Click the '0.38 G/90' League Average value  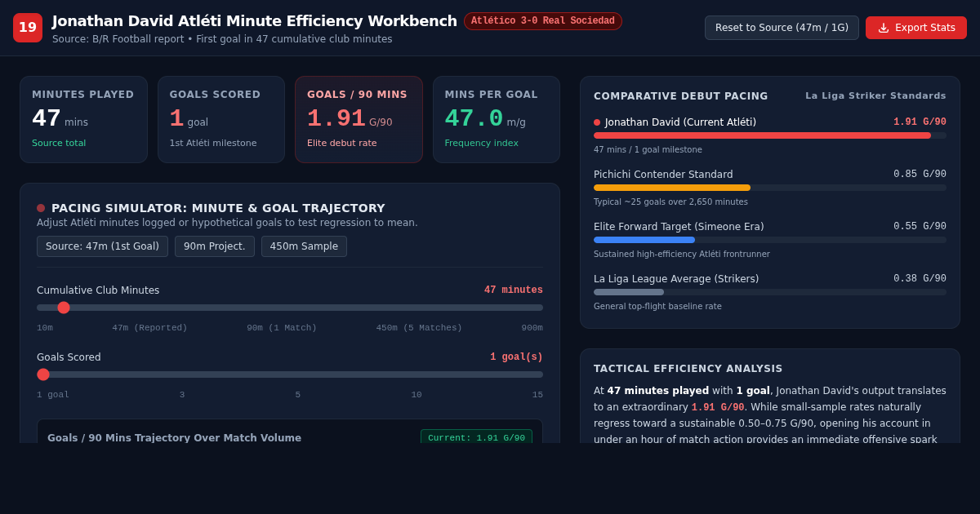tap(920, 279)
